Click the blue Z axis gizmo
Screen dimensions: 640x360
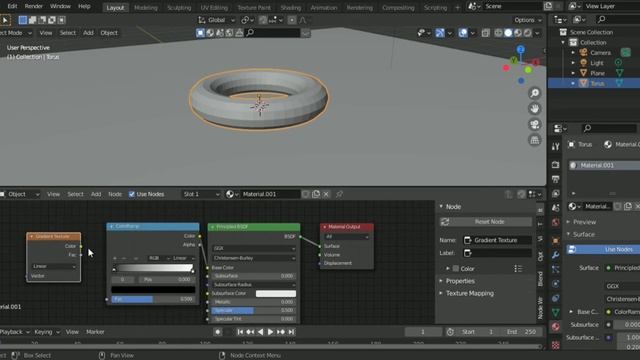tap(520, 49)
